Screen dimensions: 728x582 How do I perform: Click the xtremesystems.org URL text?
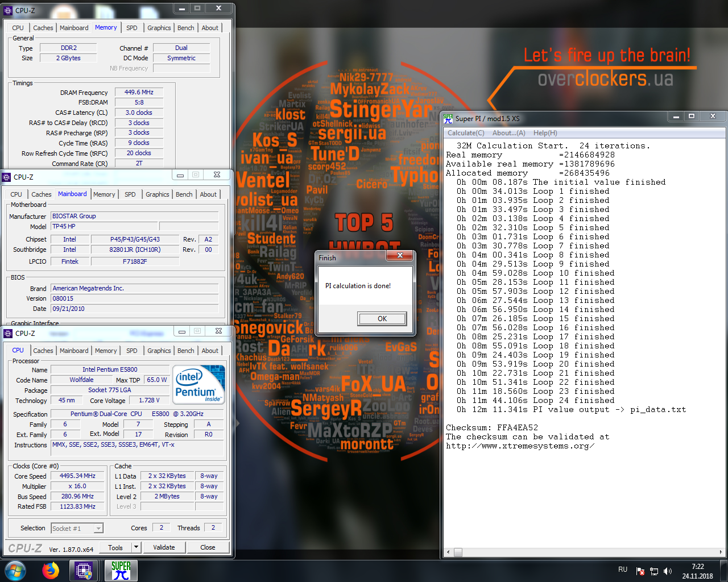pyautogui.click(x=520, y=446)
